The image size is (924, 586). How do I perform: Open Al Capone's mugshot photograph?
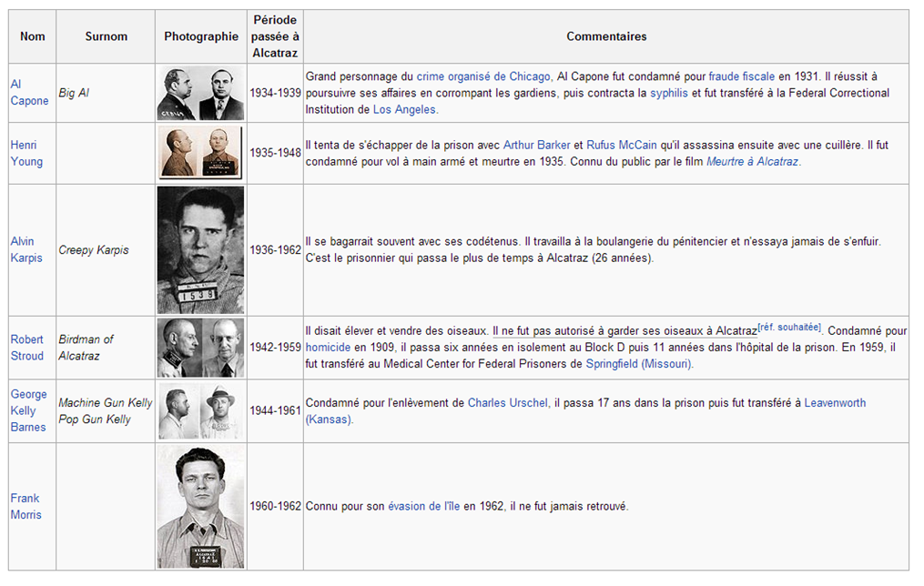[200, 93]
